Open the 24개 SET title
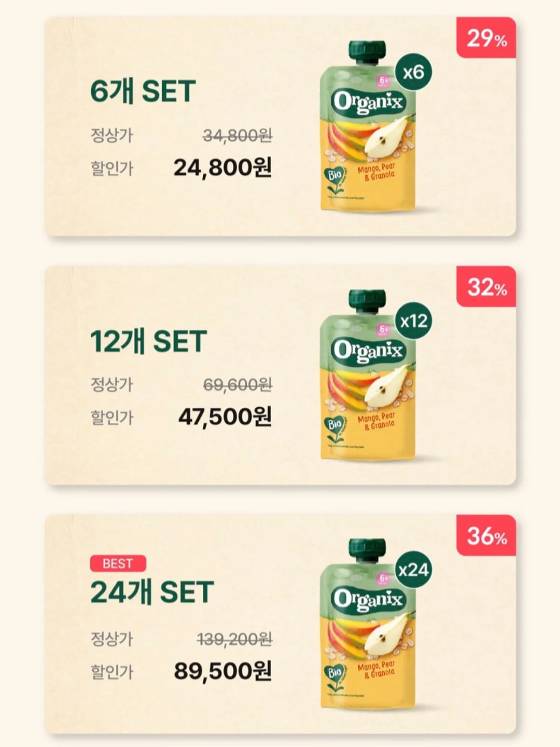Image resolution: width=560 pixels, height=747 pixels. (x=152, y=592)
